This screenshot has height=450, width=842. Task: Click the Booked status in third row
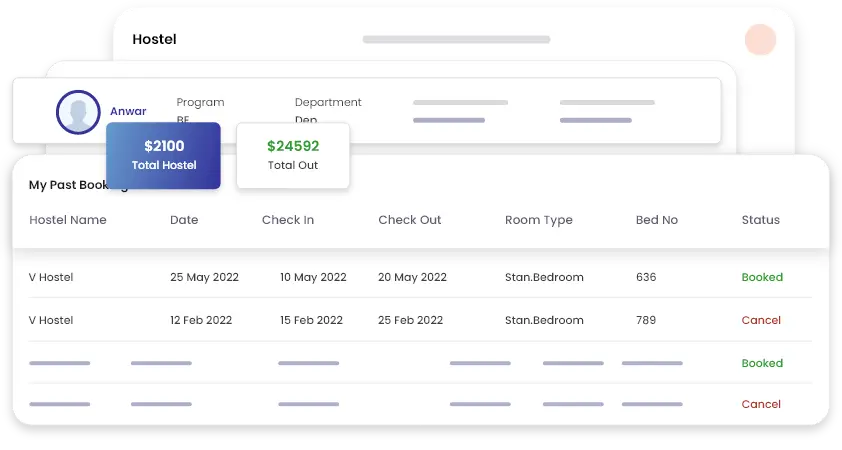click(762, 363)
